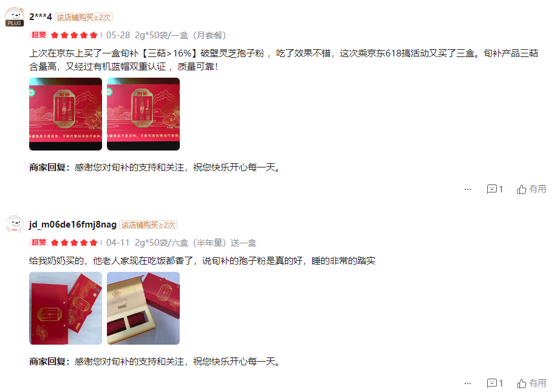The height and width of the screenshot is (392, 557).
Task: Click the 超赞 tag on second review
Action: click(39, 242)
